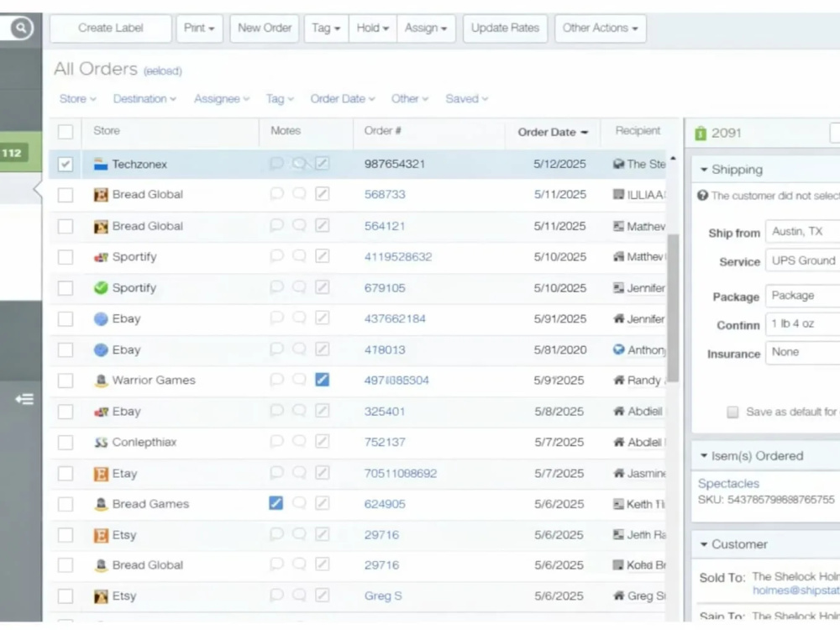Open the Print dropdown
Screen dimensions: 840x630
(x=199, y=28)
